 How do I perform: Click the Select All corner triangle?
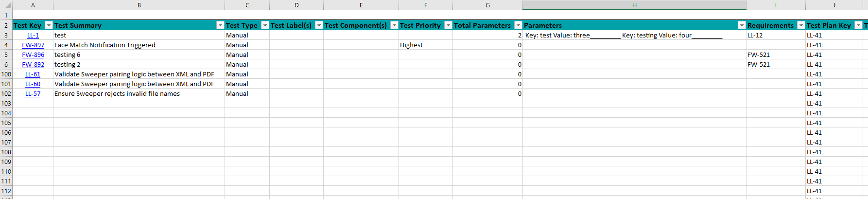click(6, 5)
